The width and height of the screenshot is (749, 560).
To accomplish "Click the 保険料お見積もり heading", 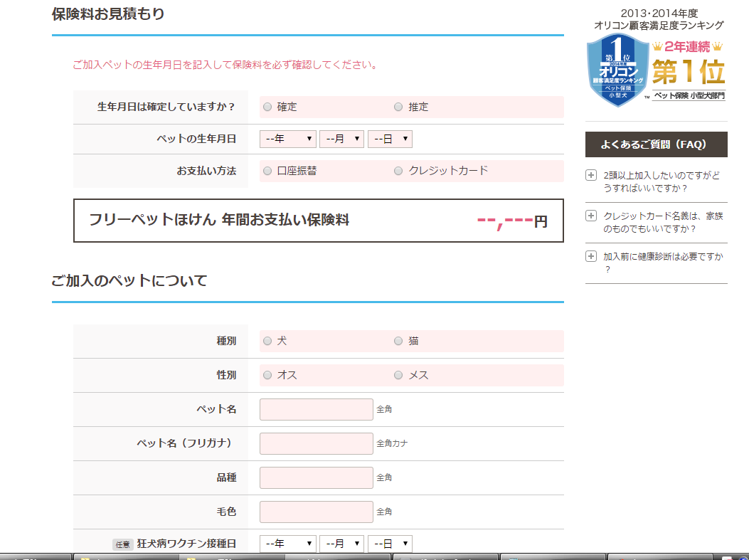I will [x=108, y=14].
